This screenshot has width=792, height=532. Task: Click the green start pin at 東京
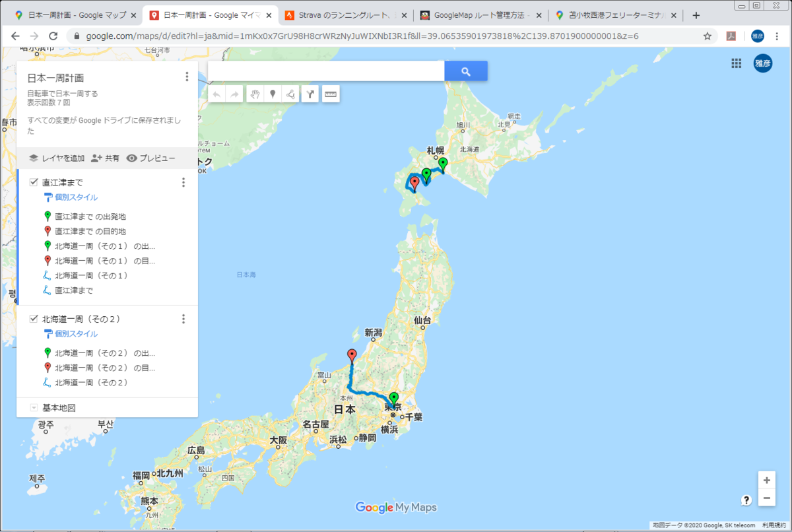tap(394, 400)
